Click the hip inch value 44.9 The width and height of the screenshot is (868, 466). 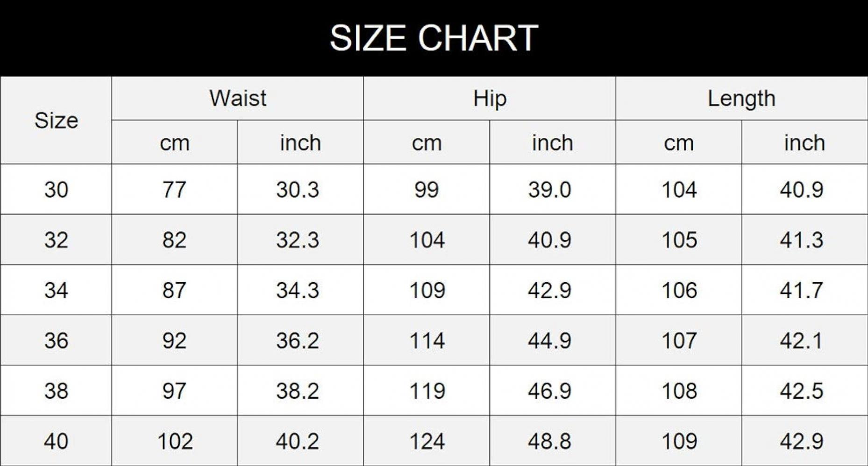(549, 341)
